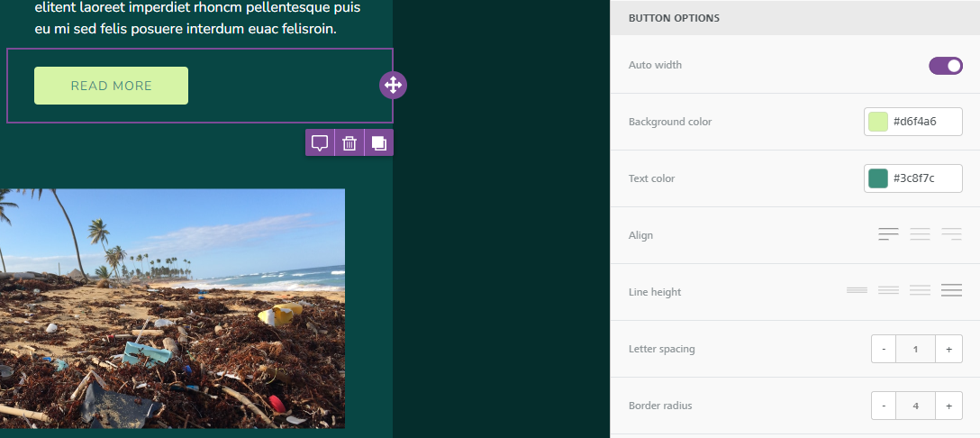Select the beach pollution image
This screenshot has height=438, width=980.
coord(172,308)
